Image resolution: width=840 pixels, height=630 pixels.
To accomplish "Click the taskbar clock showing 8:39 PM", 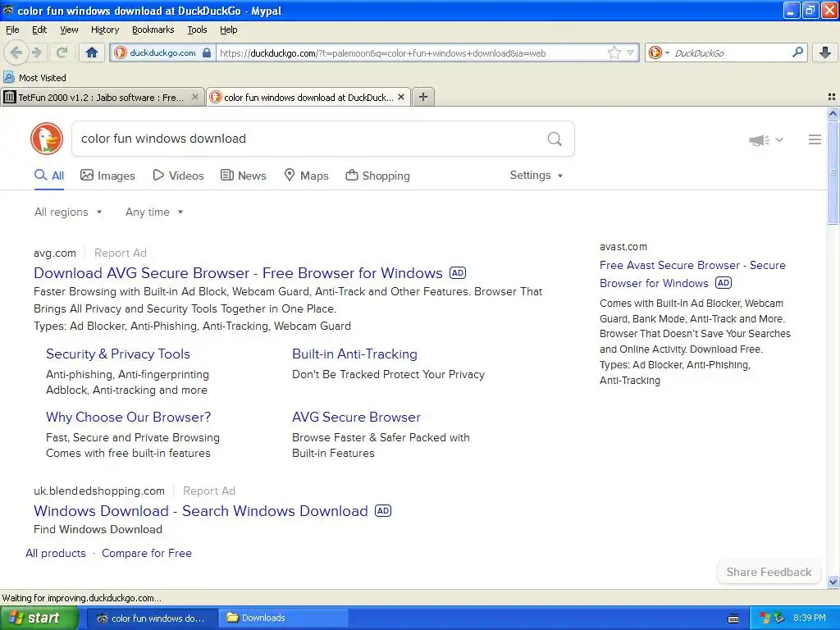I will click(810, 619).
